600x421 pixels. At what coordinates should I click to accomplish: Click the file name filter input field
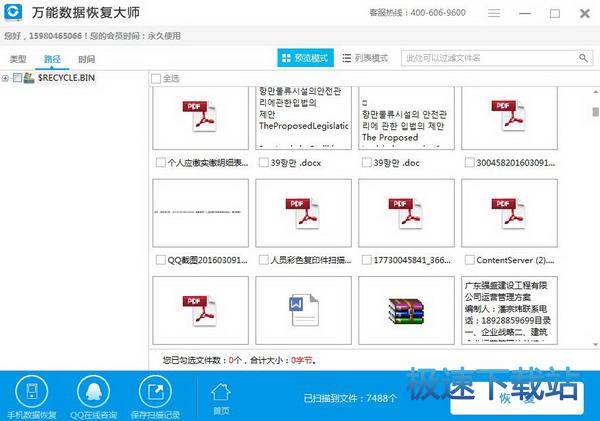(497, 58)
